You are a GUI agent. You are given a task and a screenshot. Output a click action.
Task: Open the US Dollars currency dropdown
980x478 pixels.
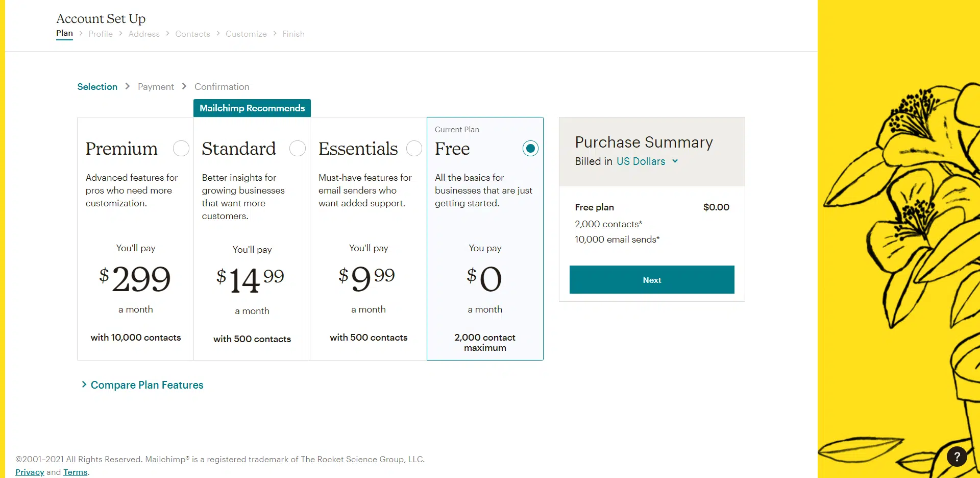pyautogui.click(x=647, y=161)
